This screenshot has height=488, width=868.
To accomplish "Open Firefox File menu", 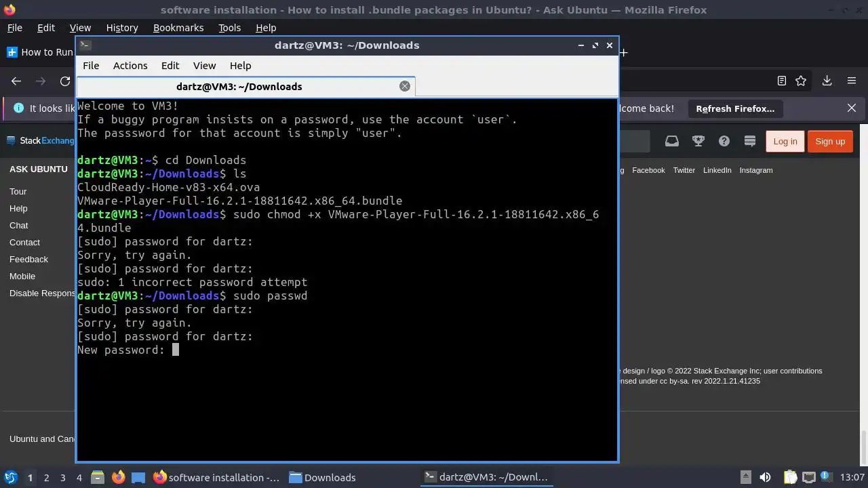I will pyautogui.click(x=14, y=28).
